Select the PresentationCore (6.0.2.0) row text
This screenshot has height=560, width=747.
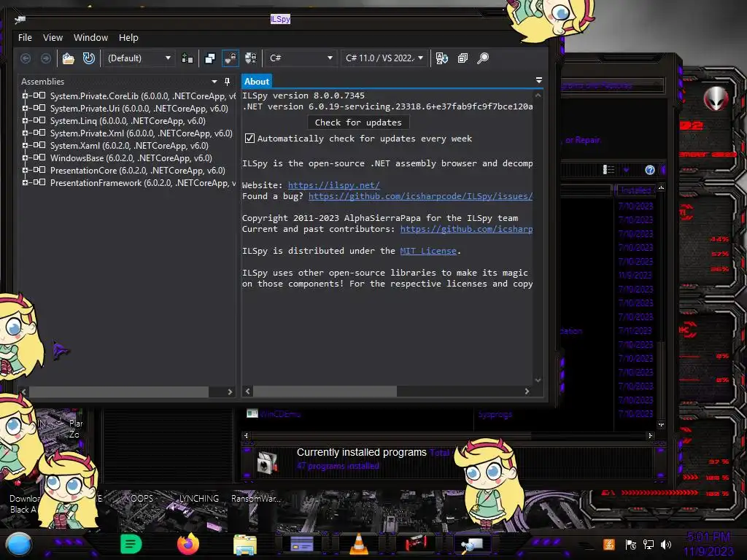tap(138, 171)
